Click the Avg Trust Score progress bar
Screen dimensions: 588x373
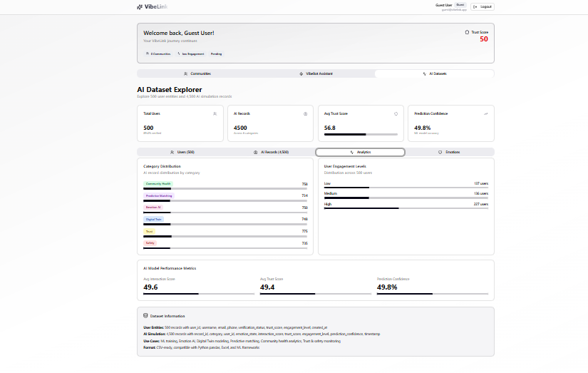click(361, 134)
